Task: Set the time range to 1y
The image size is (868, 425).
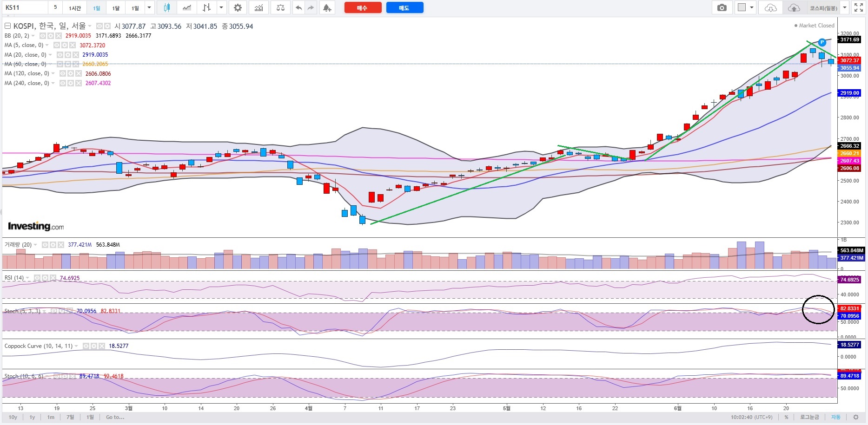Action: coord(32,417)
